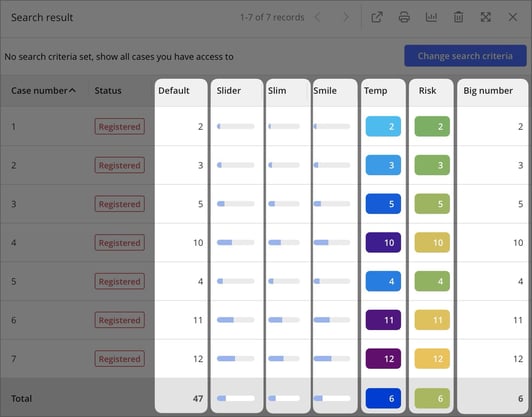This screenshot has height=417, width=532.
Task: Click Registered status badge for case 7
Action: click(120, 359)
